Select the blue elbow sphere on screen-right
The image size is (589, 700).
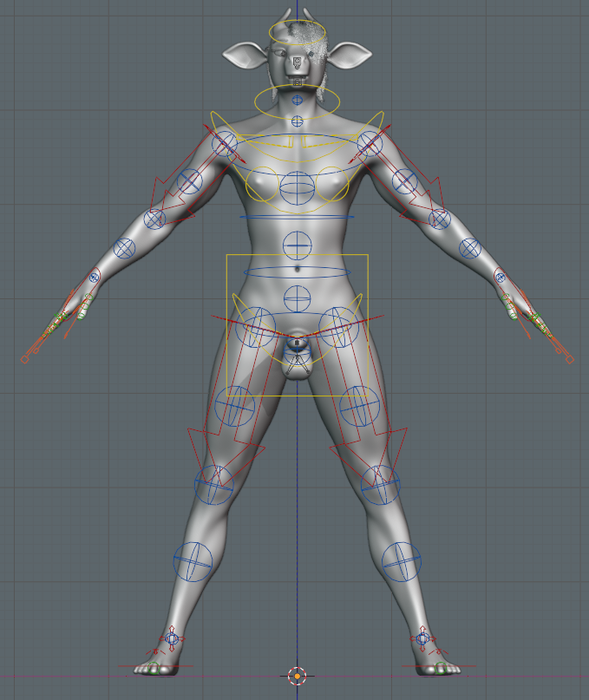tap(440, 219)
